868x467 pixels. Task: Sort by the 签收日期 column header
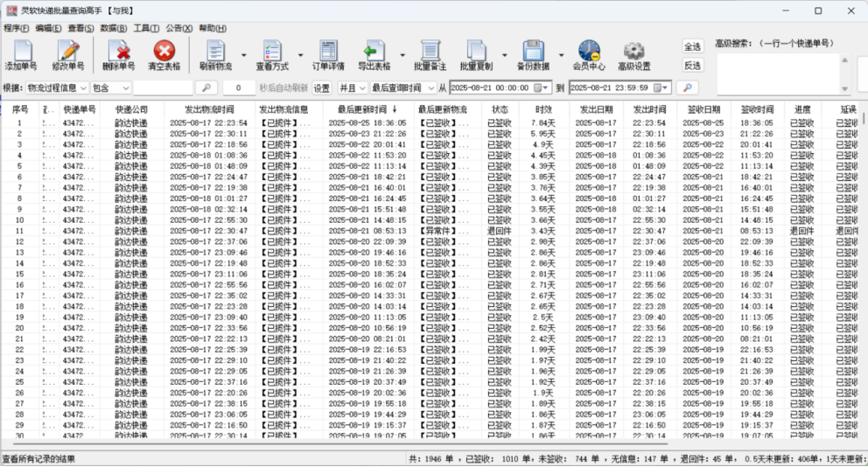click(x=703, y=109)
